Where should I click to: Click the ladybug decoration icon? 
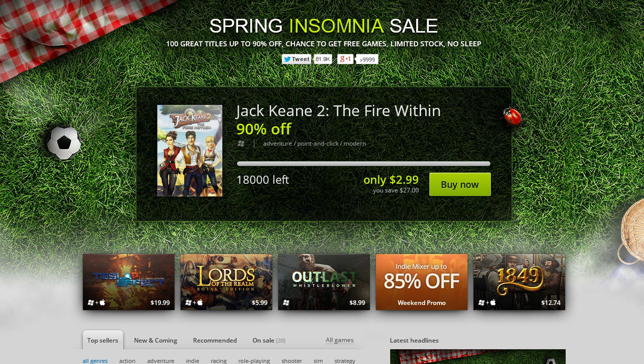[512, 117]
